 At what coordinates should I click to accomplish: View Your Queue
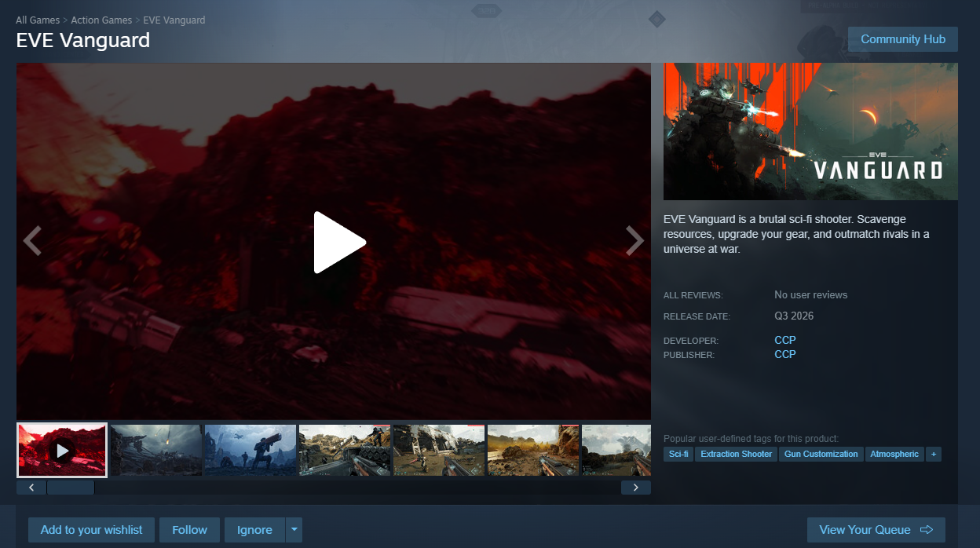tap(876, 530)
